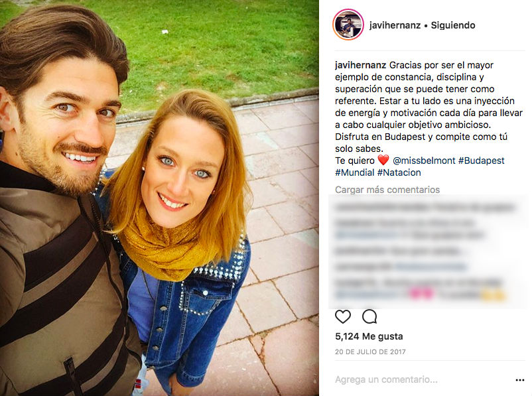Open the #Natacion hashtag
This screenshot has height=396, width=532.
tap(399, 172)
